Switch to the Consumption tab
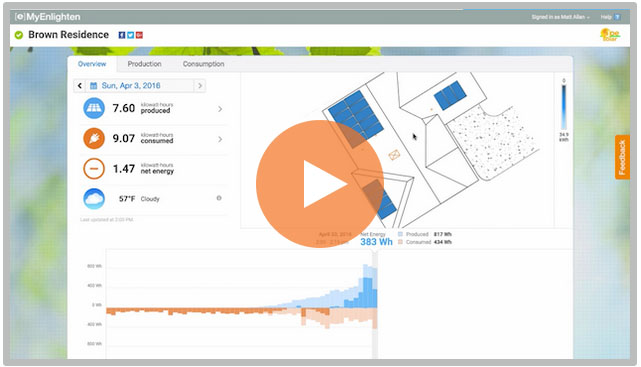The image size is (641, 367). coord(204,64)
